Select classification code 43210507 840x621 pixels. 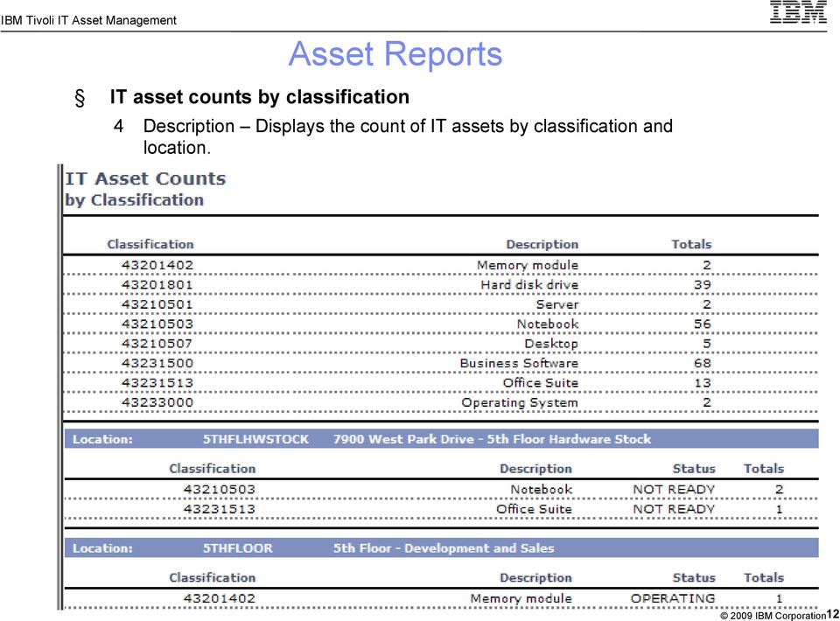click(157, 344)
